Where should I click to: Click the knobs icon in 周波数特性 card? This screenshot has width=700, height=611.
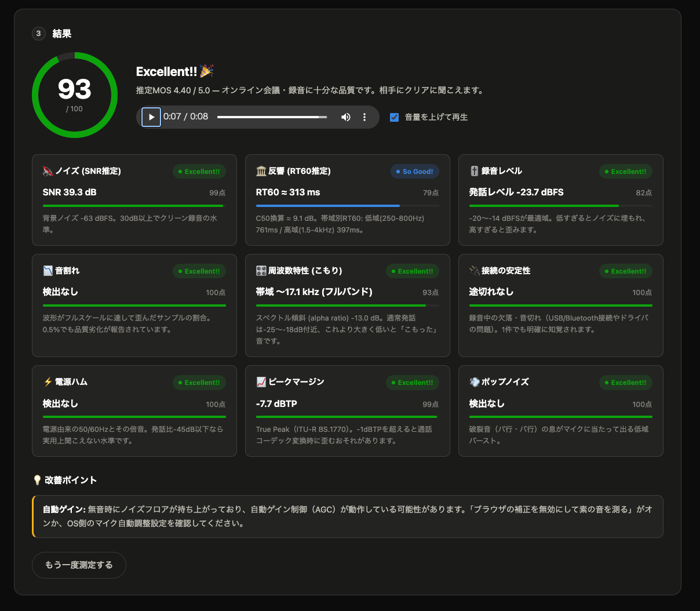click(261, 271)
